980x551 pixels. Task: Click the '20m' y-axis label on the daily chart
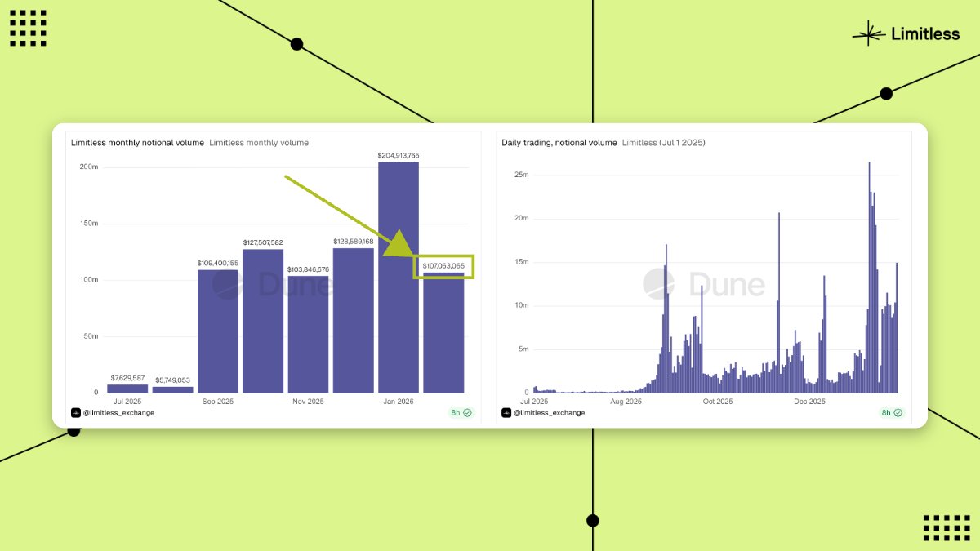pos(521,218)
